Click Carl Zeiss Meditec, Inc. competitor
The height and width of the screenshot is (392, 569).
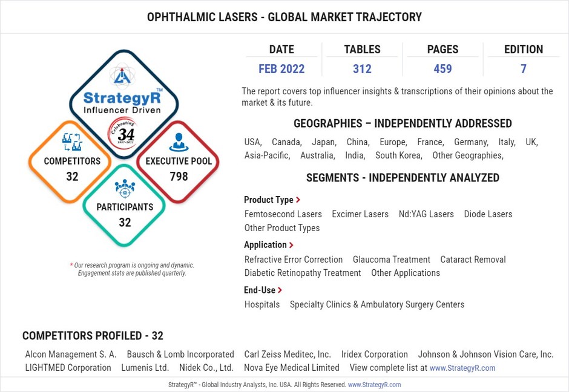click(288, 354)
